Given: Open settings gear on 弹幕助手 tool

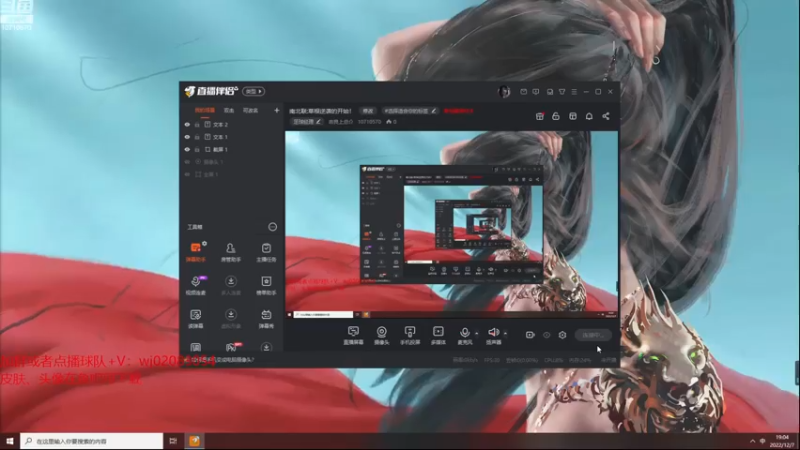Looking at the screenshot, I should [204, 244].
